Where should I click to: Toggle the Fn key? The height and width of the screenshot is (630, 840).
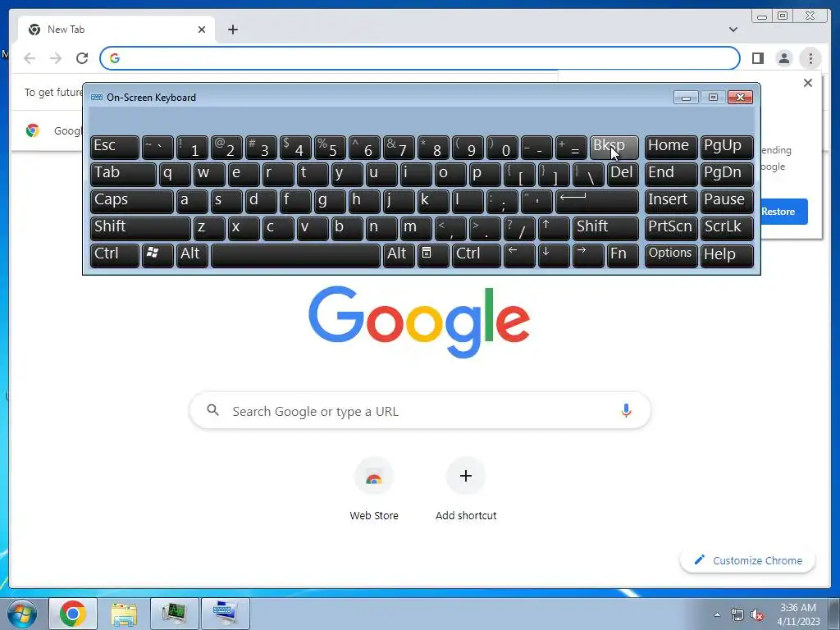pos(623,256)
